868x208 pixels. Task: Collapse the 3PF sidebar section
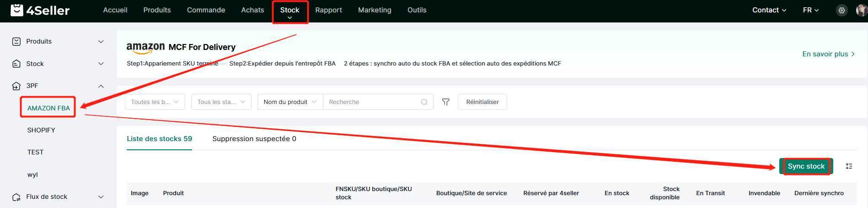point(101,86)
